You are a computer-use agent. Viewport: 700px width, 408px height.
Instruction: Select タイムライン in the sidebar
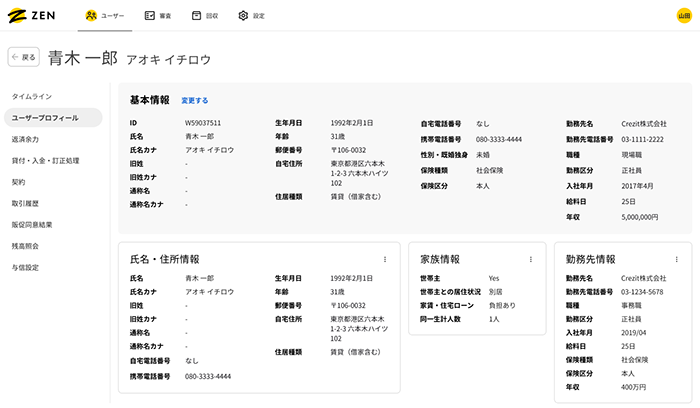point(32,96)
